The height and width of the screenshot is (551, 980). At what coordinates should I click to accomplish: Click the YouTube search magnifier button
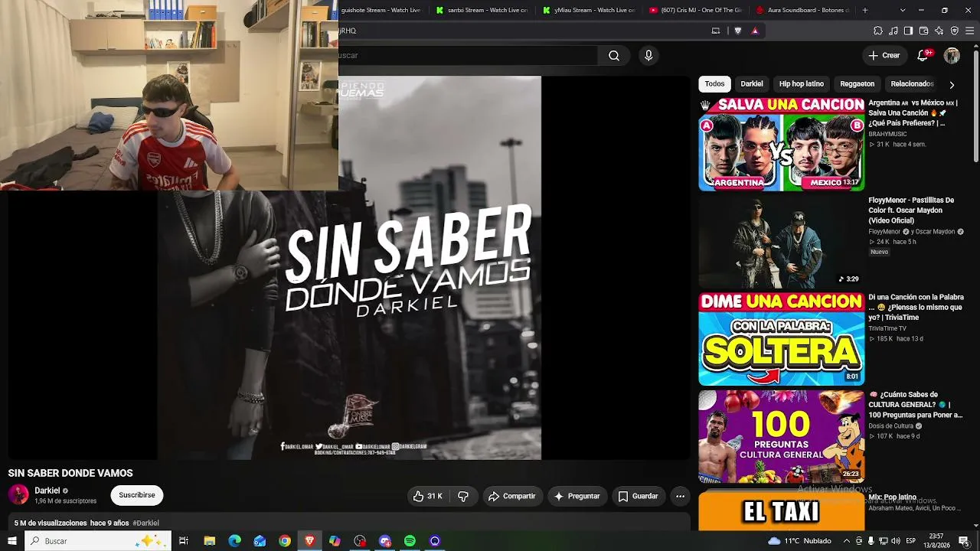(x=614, y=55)
